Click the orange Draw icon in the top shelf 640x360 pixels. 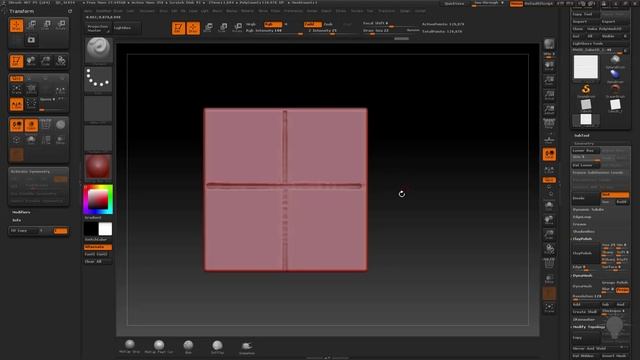click(193, 28)
